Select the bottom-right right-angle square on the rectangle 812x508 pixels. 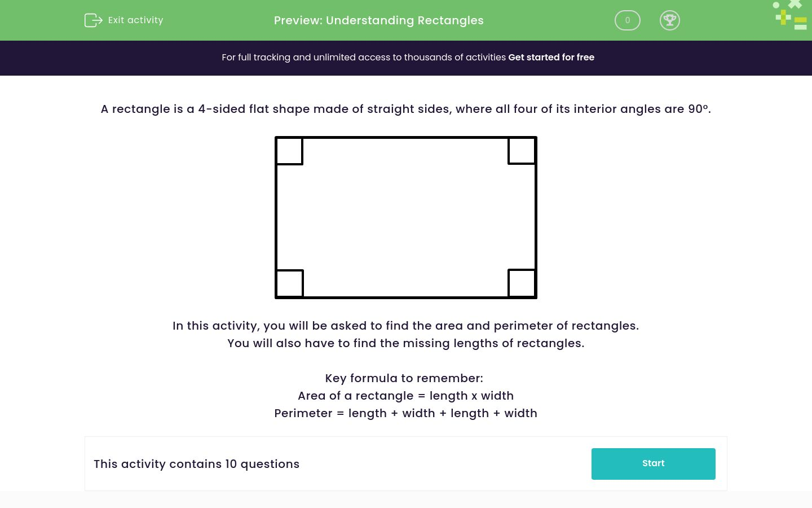[x=521, y=284]
